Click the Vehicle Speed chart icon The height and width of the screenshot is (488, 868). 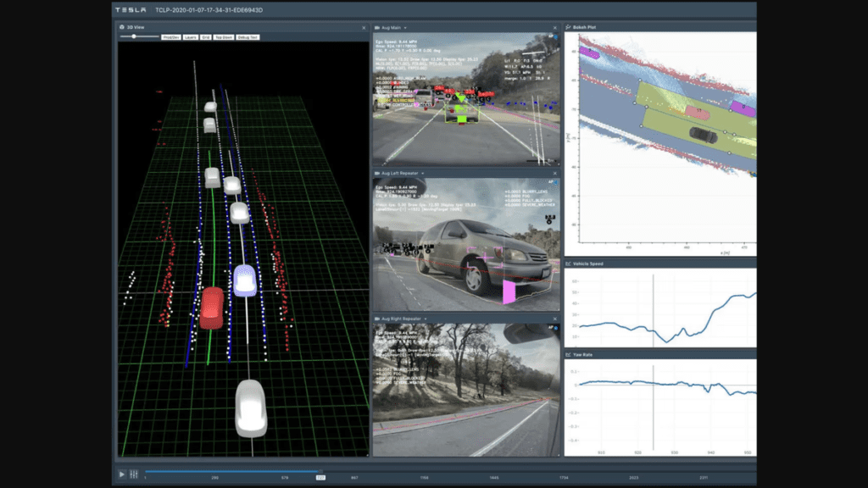[x=568, y=263]
